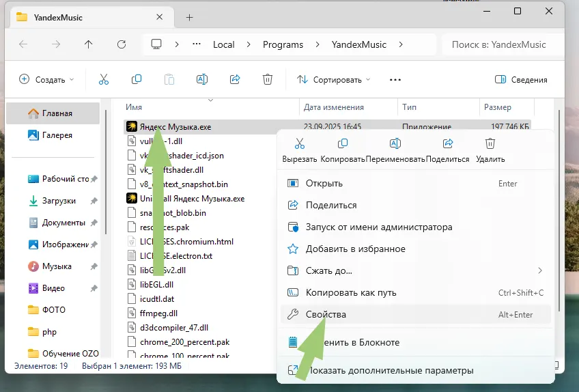The height and width of the screenshot is (392, 579).
Task: Toggle the Сведения details pane button
Action: pyautogui.click(x=522, y=80)
